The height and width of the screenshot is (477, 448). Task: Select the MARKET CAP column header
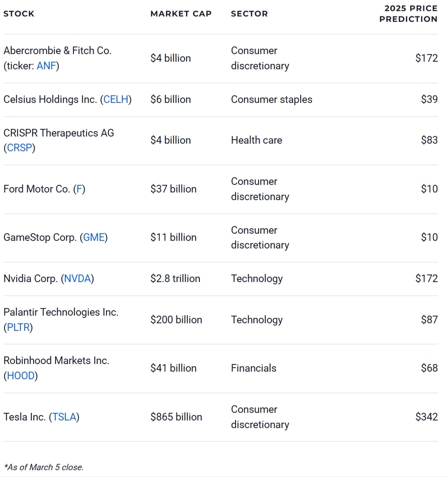pyautogui.click(x=181, y=14)
